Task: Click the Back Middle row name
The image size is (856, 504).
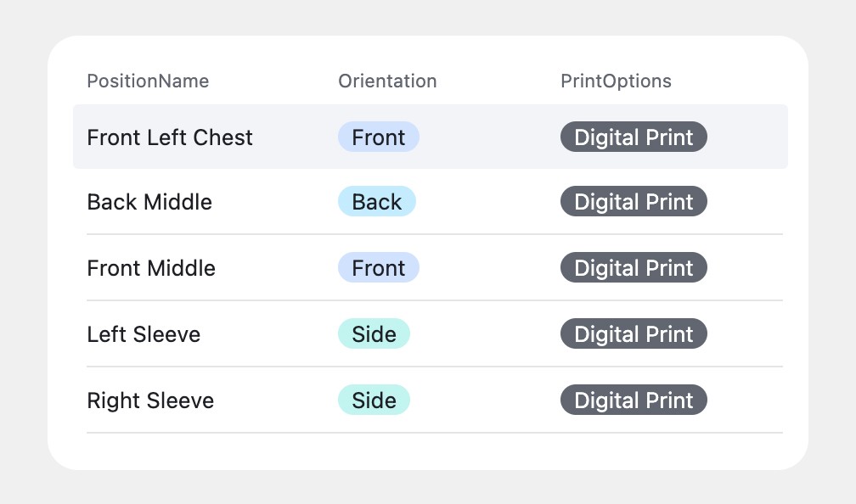Action: 149,202
